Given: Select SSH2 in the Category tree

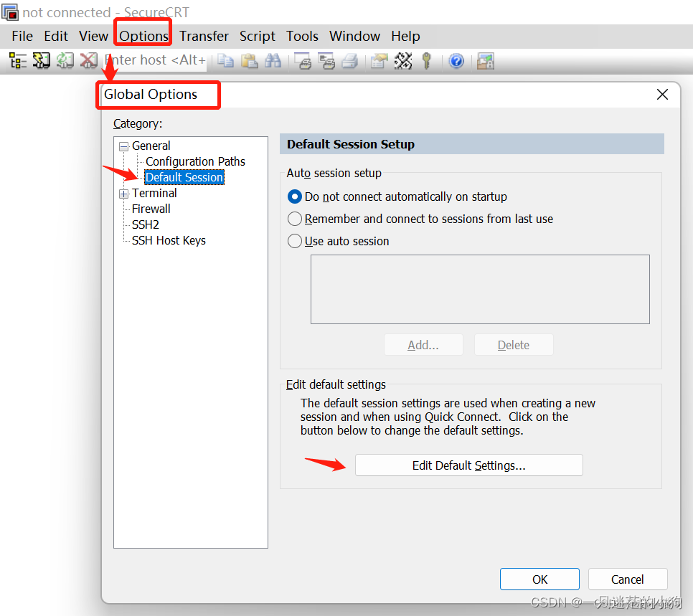Looking at the screenshot, I should click(x=146, y=225).
